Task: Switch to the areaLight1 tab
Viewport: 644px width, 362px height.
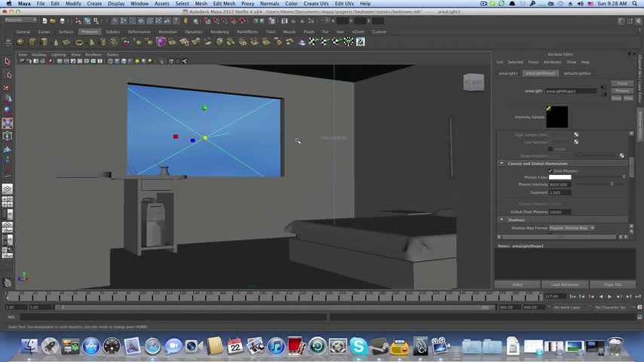Action: [508, 73]
